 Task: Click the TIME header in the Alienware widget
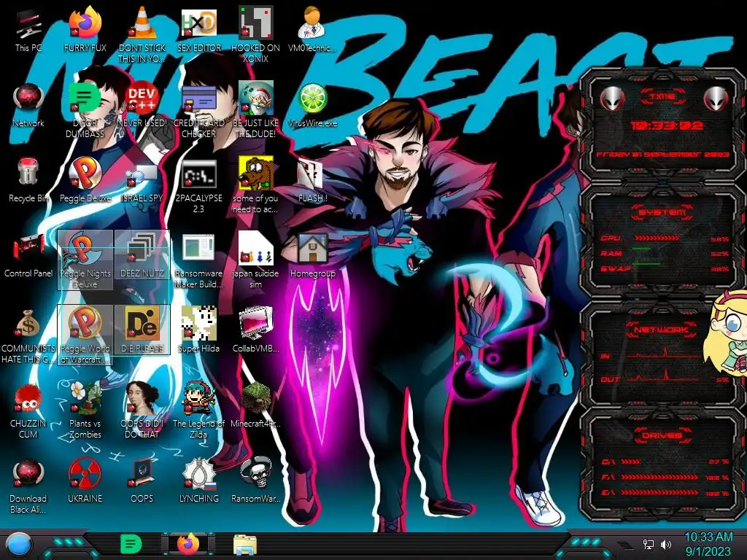click(x=662, y=97)
